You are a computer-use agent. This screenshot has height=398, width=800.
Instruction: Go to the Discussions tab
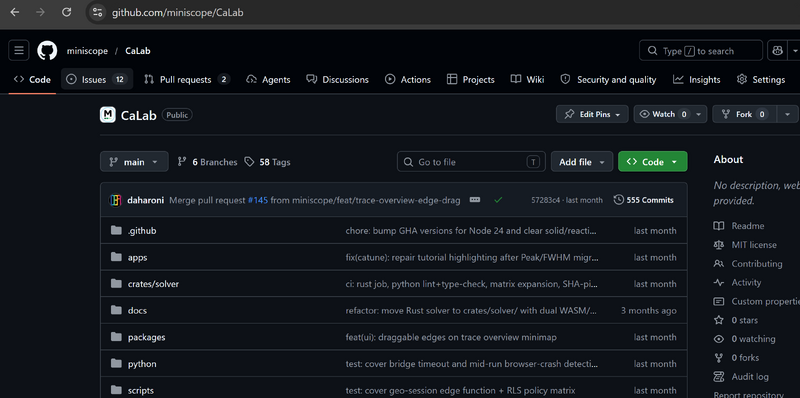tap(337, 80)
